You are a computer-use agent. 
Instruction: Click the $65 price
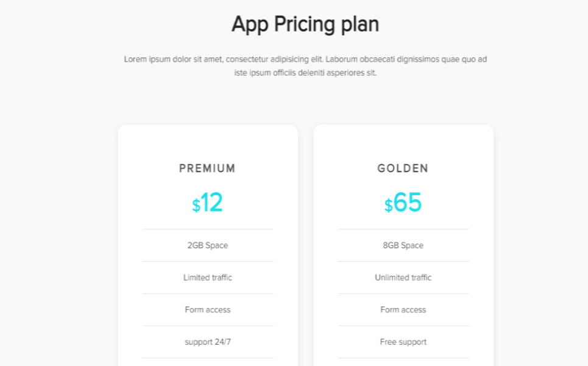point(406,203)
